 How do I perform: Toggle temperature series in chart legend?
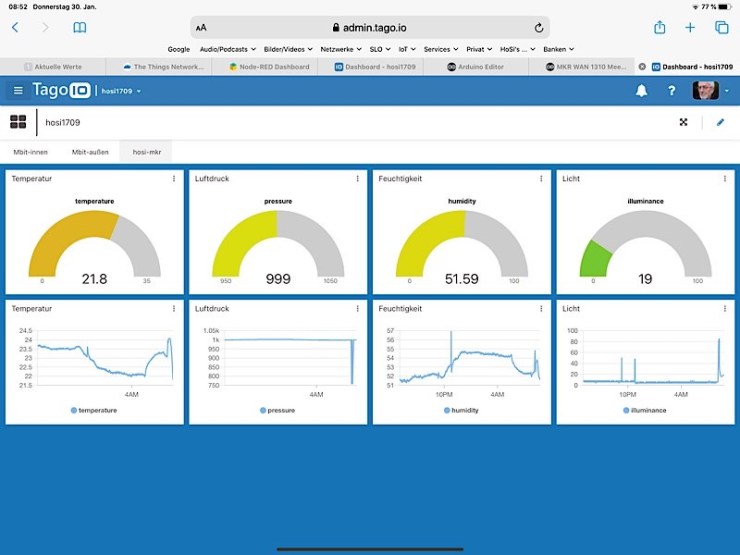click(x=93, y=410)
